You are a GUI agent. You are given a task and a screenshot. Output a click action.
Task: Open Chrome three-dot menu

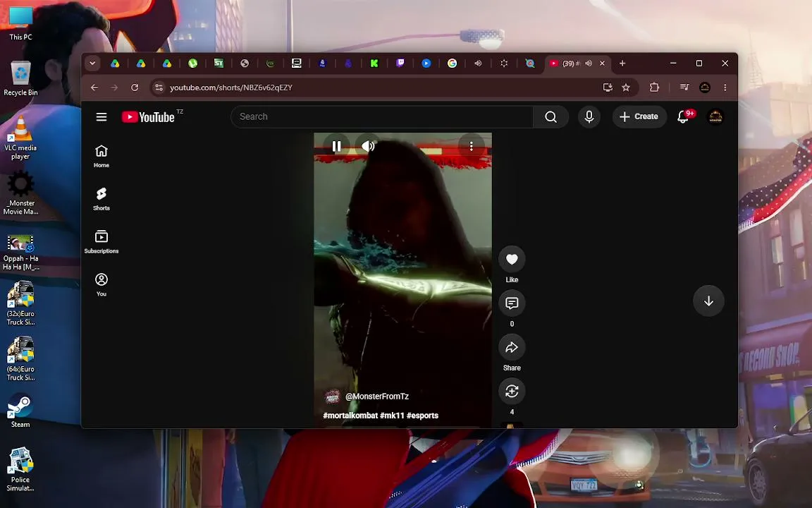point(725,87)
